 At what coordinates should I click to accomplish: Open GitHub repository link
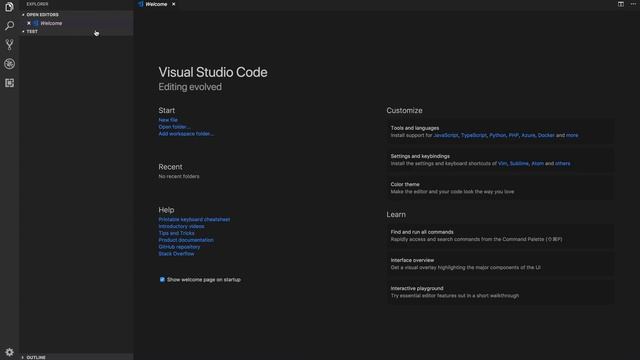coord(179,247)
